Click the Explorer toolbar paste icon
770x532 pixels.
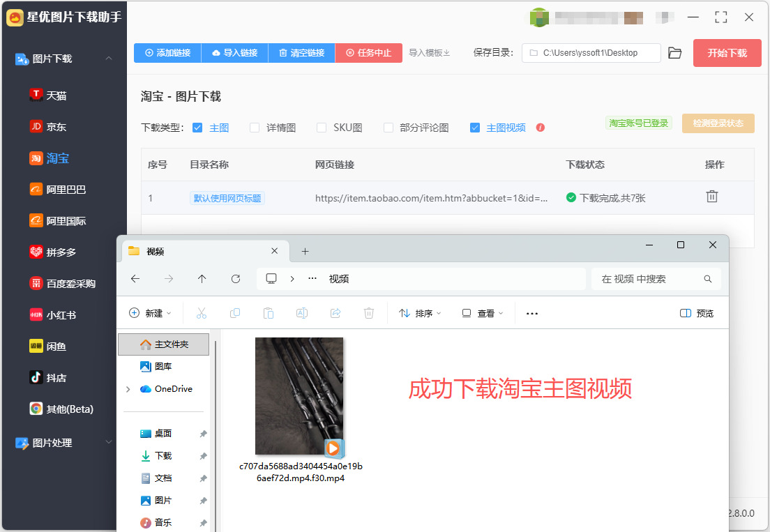click(x=268, y=313)
